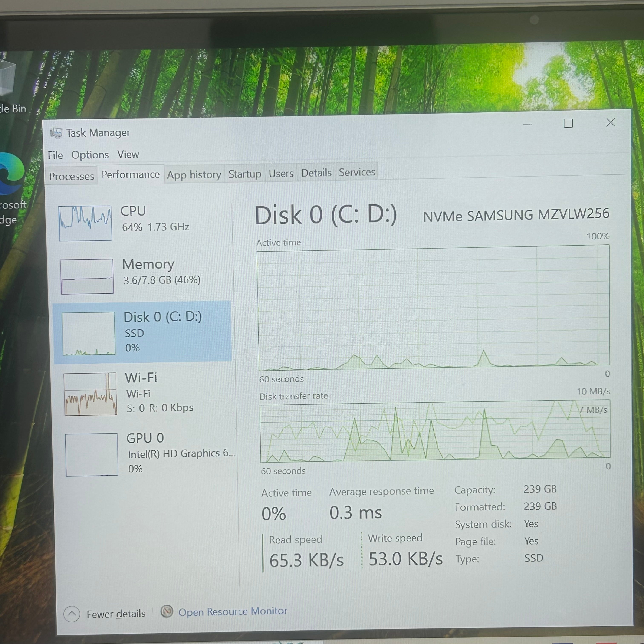Select the CPU entry in sidebar
Screen dimensions: 644x644
pos(142,223)
